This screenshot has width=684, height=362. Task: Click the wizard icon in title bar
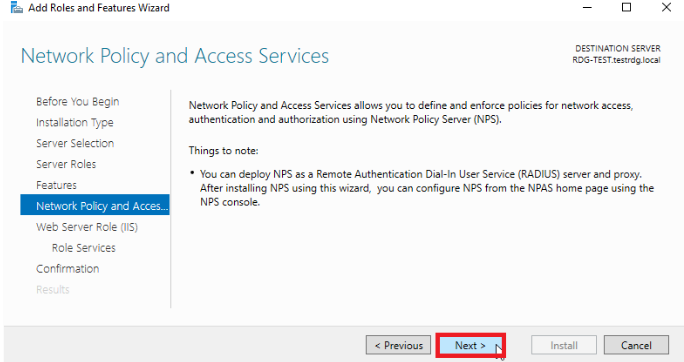click(x=17, y=8)
